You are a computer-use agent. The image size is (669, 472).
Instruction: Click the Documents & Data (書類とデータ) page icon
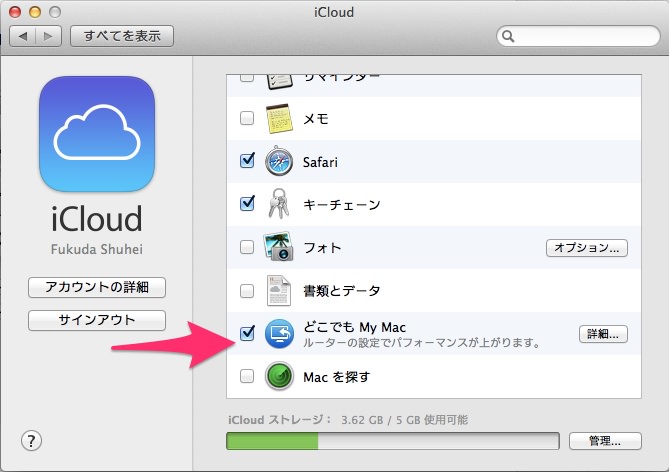[279, 291]
